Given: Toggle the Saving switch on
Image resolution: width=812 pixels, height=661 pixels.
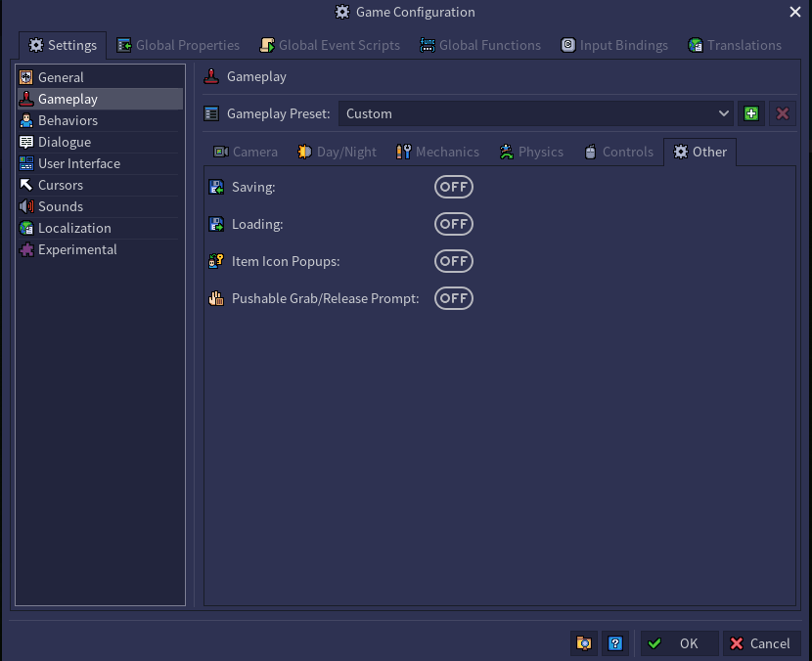Looking at the screenshot, I should pos(454,187).
